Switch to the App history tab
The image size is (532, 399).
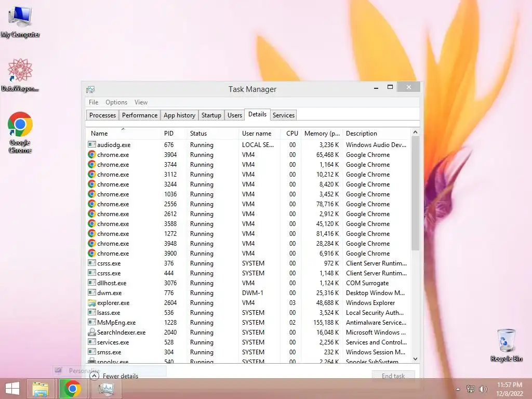pos(179,115)
